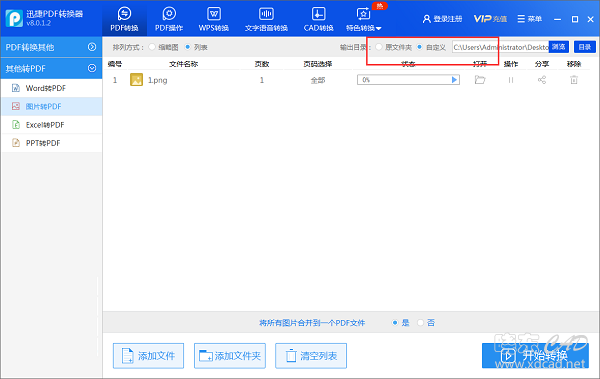
Task: Start conversion with progress bar play arrow
Action: coord(454,80)
